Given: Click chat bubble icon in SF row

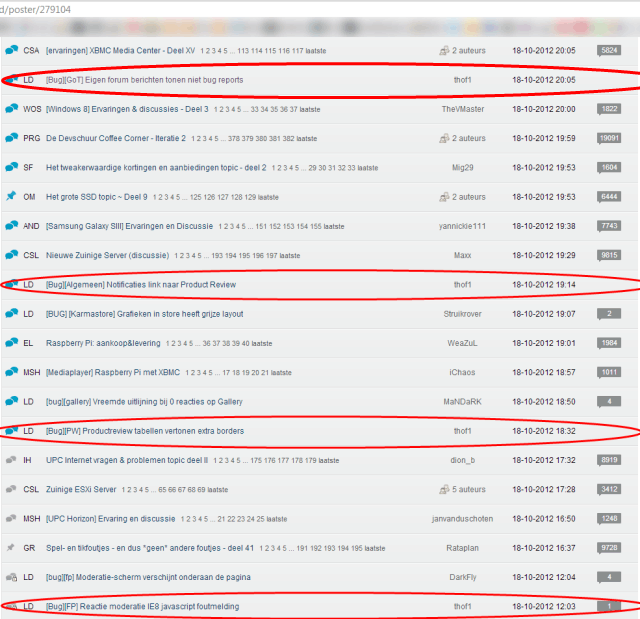Looking at the screenshot, I should tap(11, 166).
